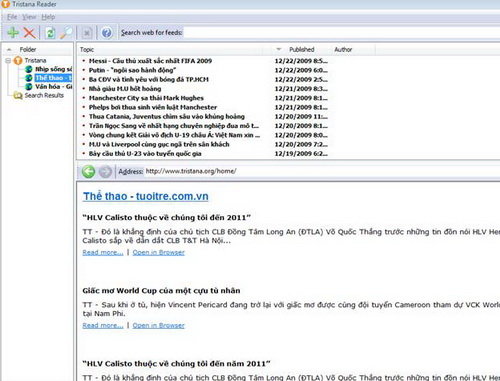Select topic starting 'Vòng chung kết Giải vô địch U-19'
The image size is (500, 381).
click(x=174, y=135)
